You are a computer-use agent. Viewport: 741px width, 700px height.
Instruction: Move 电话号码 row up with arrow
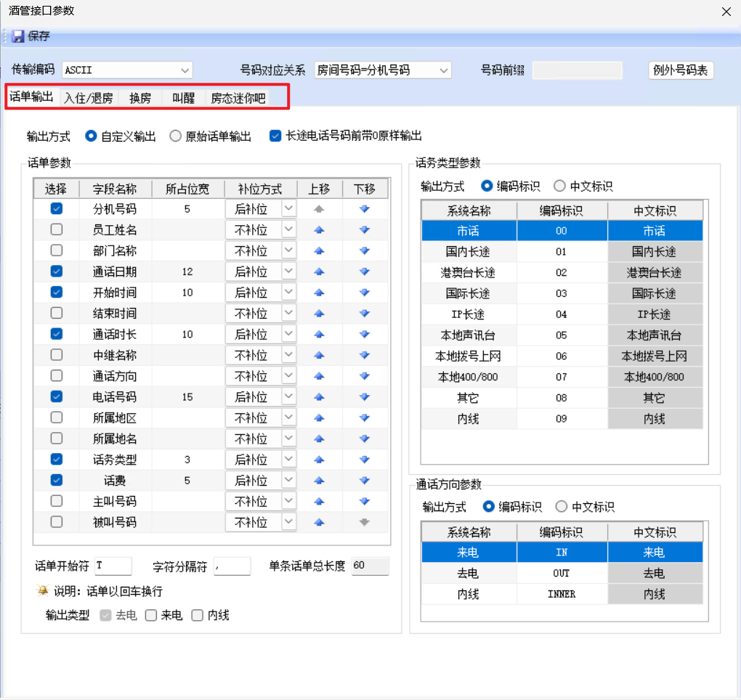coord(319,397)
